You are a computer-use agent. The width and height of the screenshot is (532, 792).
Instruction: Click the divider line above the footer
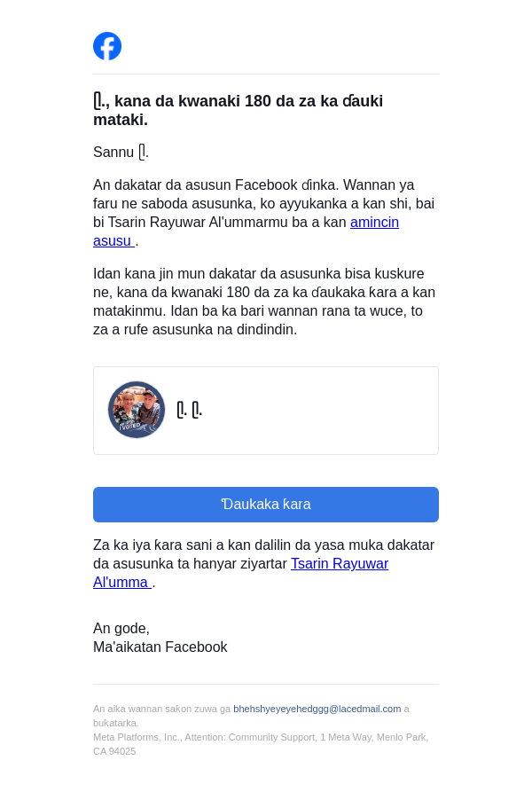point(265,685)
